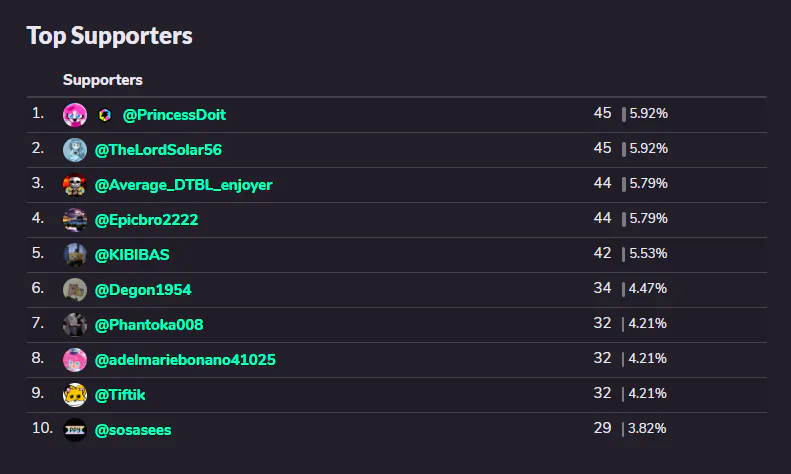This screenshot has width=791, height=474.
Task: Click the sosasees black avatar
Action: click(x=75, y=430)
